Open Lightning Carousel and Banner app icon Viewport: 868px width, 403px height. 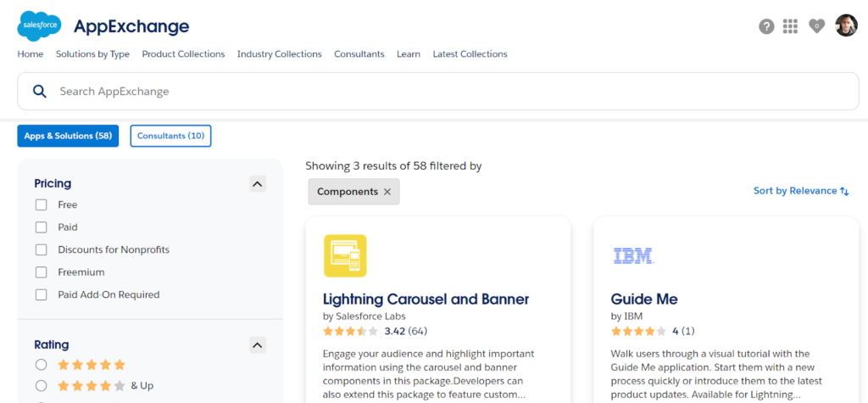click(345, 255)
